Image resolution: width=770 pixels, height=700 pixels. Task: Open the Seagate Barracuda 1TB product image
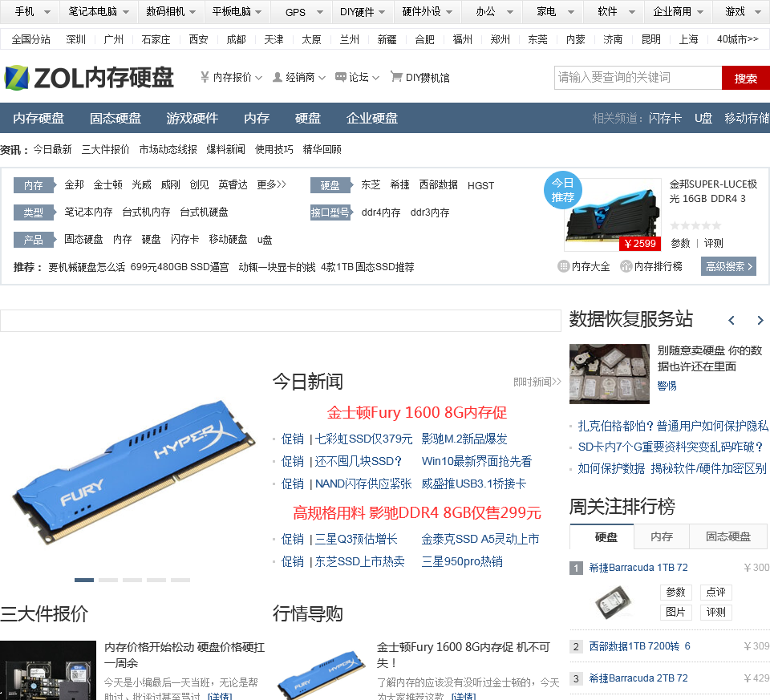point(614,602)
